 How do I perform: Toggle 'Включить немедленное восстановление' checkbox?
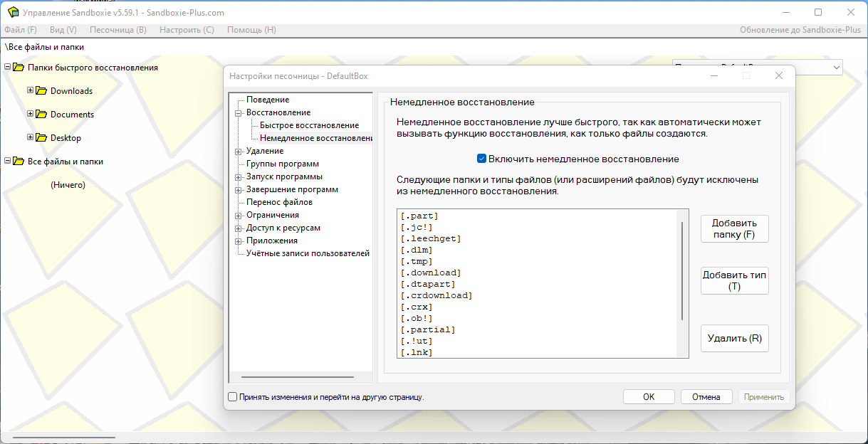482,159
